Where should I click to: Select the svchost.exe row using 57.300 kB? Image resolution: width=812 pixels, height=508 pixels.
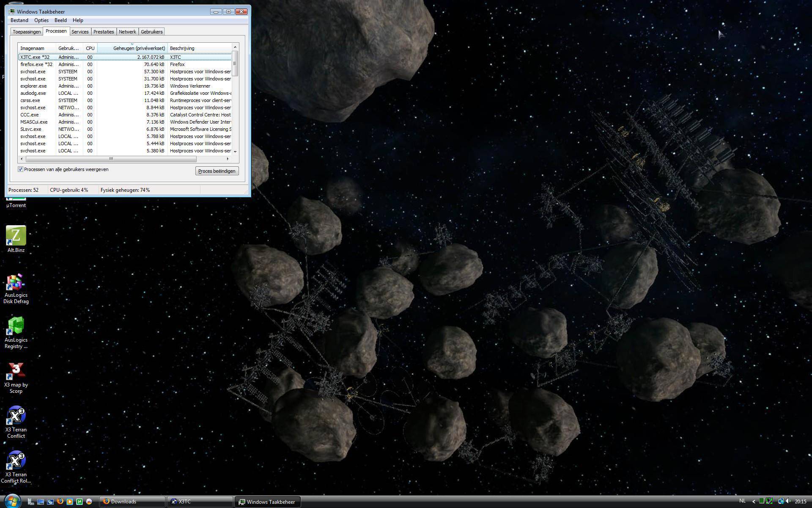click(125, 72)
